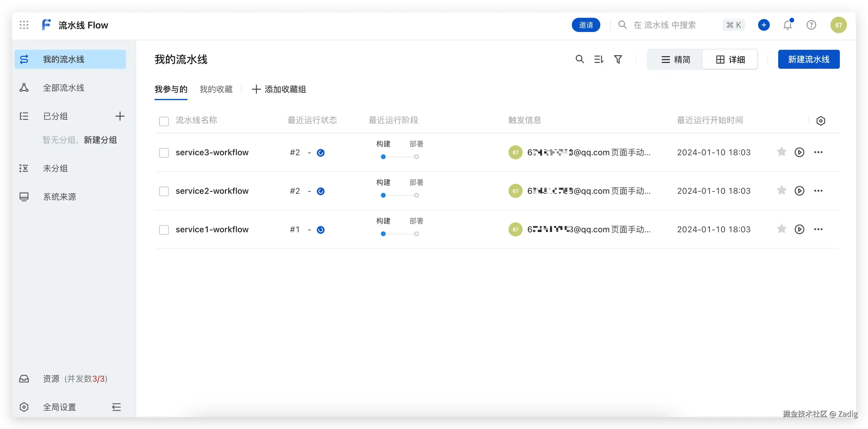Collapse the sidebar with the collapse icon
Screen dimensions: 868x429
[116, 407]
